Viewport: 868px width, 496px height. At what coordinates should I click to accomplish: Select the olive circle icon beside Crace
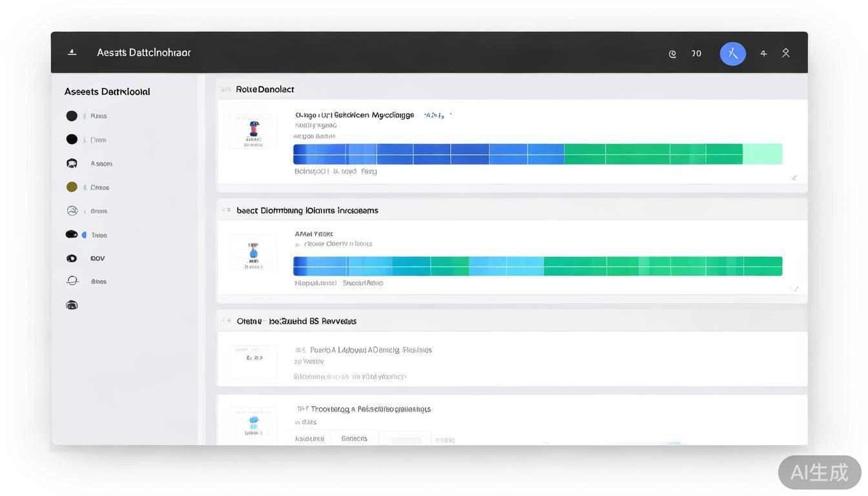pos(72,187)
